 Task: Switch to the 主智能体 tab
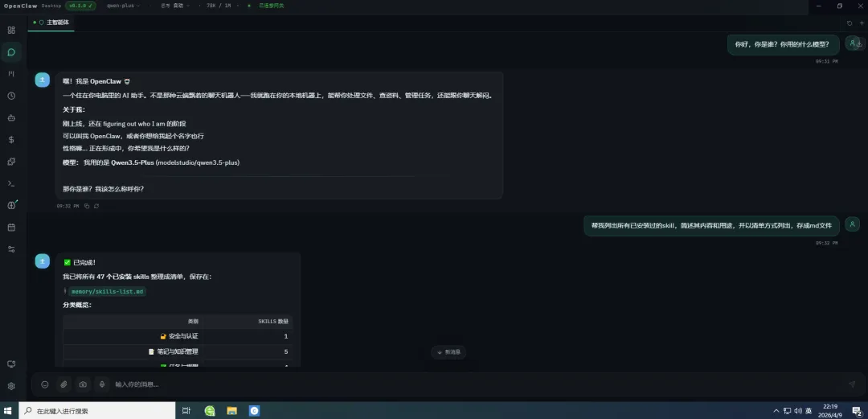pyautogui.click(x=51, y=23)
